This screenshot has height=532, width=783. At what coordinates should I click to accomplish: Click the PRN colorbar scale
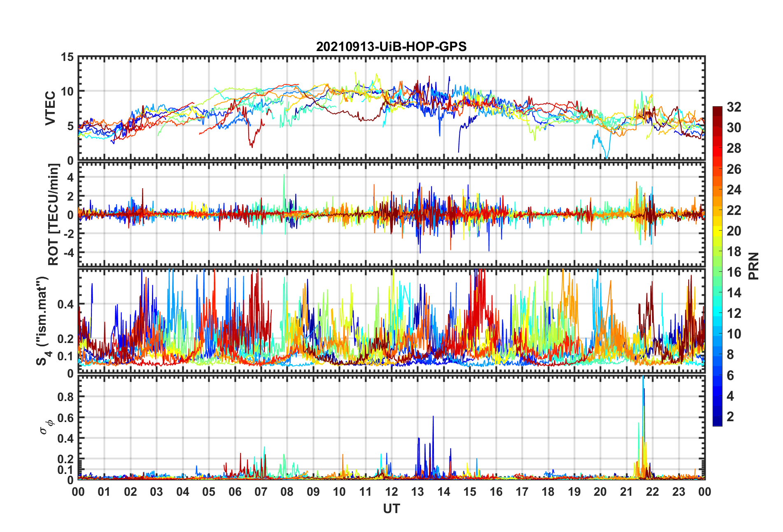pyautogui.click(x=717, y=266)
